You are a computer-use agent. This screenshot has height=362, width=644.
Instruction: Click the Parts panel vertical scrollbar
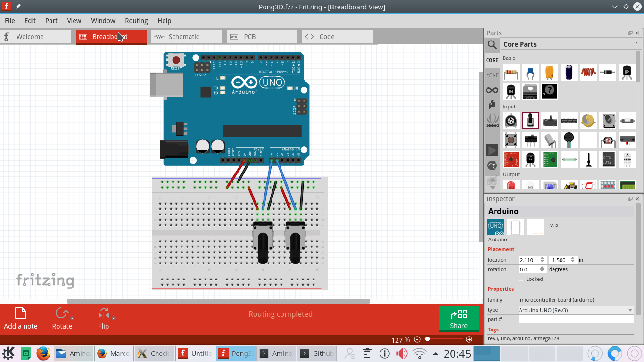pyautogui.click(x=638, y=66)
